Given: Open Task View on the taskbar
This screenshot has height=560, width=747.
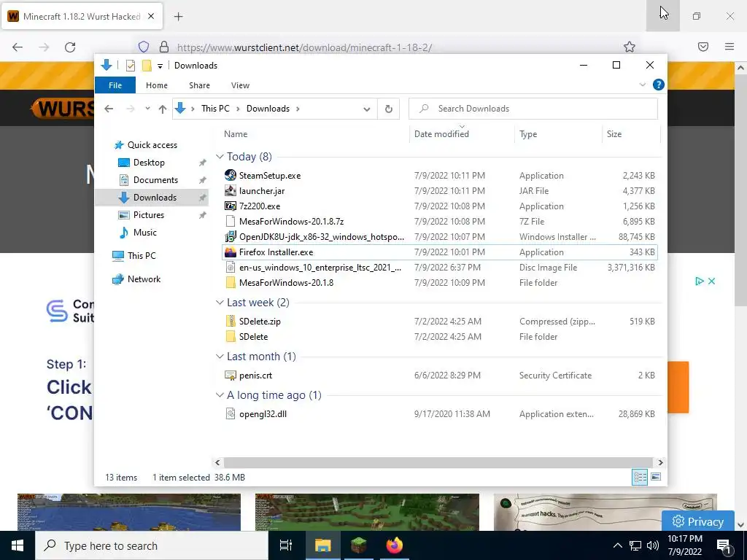Looking at the screenshot, I should point(286,545).
